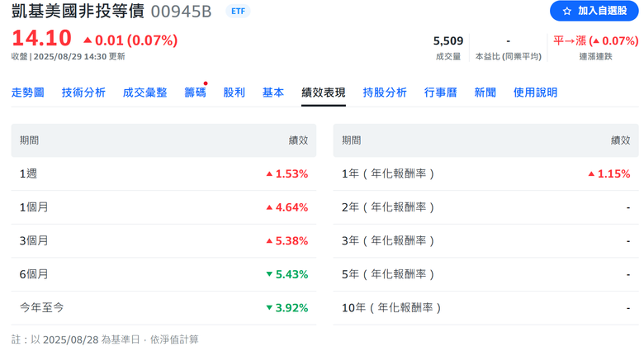
Task: Click the star icon in 加入自選股 button
Action: pos(566,11)
